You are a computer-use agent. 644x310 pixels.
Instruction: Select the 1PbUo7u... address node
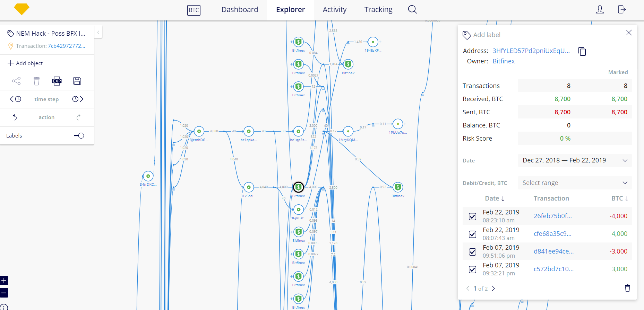click(398, 124)
